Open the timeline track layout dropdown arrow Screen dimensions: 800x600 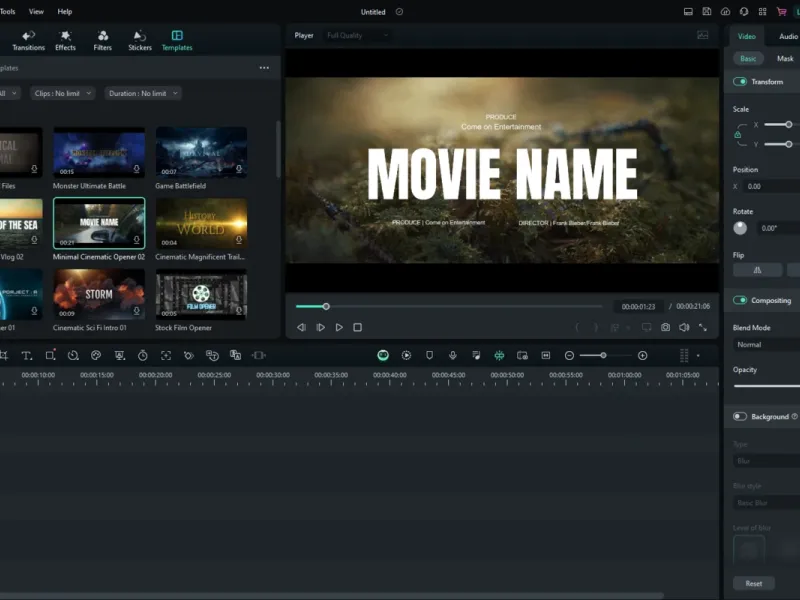[x=698, y=356]
